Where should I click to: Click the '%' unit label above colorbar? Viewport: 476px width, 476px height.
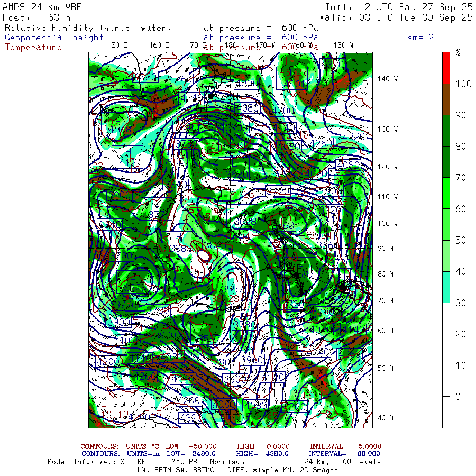point(458,53)
